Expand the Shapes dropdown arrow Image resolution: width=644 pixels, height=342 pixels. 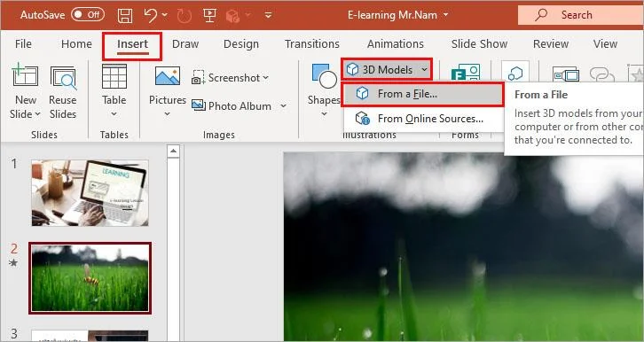(324, 114)
